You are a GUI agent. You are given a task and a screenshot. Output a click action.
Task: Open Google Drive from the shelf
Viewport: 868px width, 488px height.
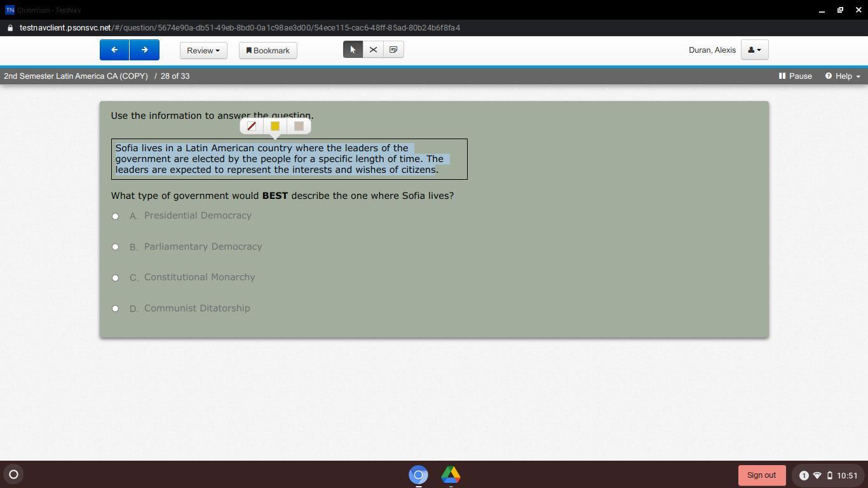tap(451, 475)
